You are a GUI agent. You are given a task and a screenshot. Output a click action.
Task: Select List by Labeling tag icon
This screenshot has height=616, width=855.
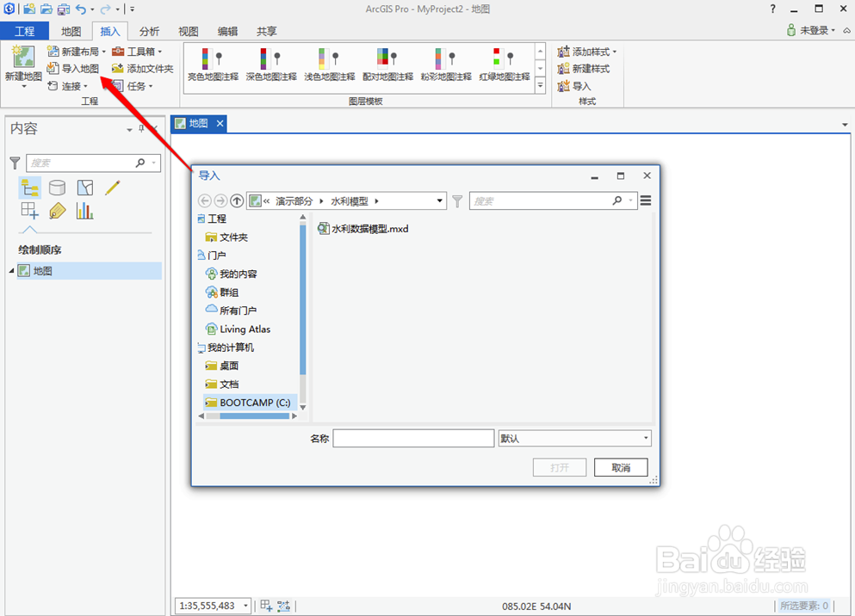tap(57, 211)
